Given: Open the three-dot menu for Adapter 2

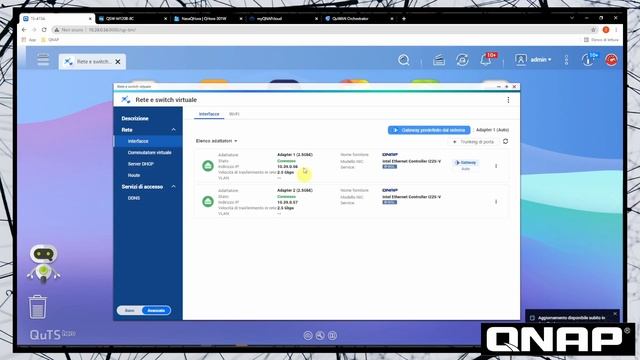Looking at the screenshot, I should (x=496, y=202).
